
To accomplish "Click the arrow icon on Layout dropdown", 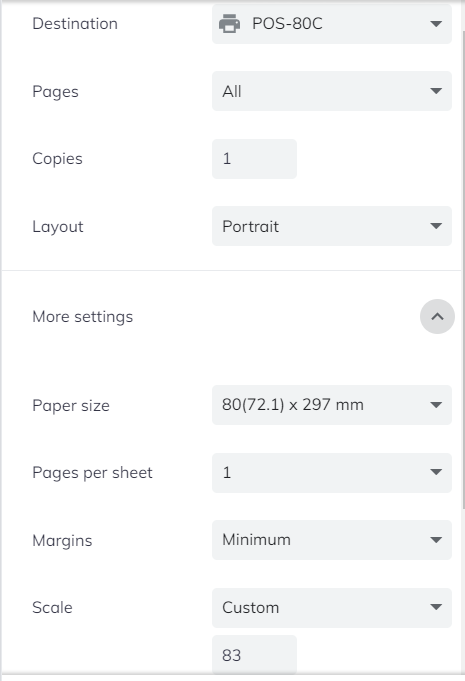I will [436, 226].
